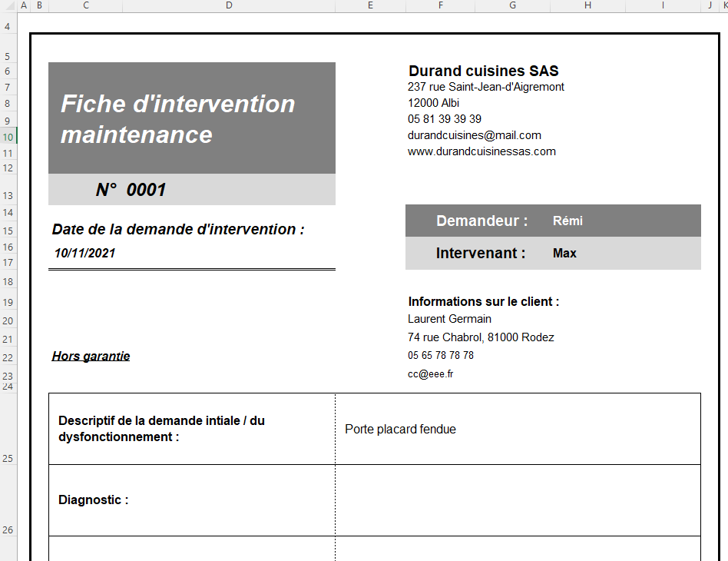Select column H header

coord(587,5)
